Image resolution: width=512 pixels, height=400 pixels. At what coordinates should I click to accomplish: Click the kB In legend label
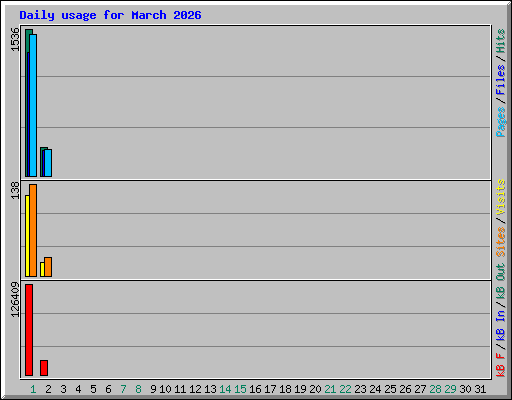(500, 325)
